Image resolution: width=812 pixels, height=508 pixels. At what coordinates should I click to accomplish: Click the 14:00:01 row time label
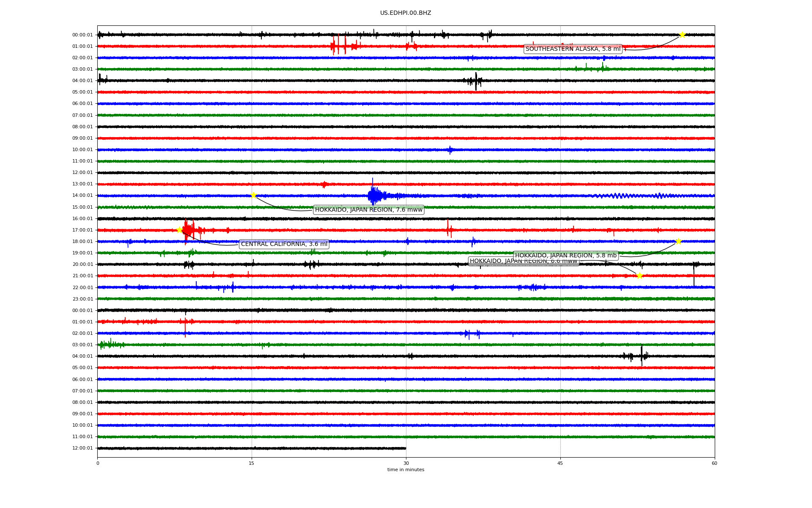(82, 196)
